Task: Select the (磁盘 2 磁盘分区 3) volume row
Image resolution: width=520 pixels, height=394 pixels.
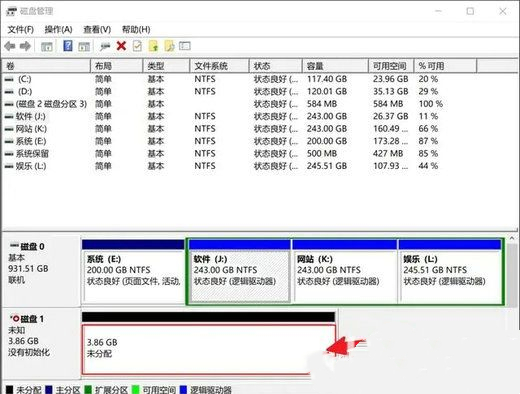Action: tap(51, 104)
